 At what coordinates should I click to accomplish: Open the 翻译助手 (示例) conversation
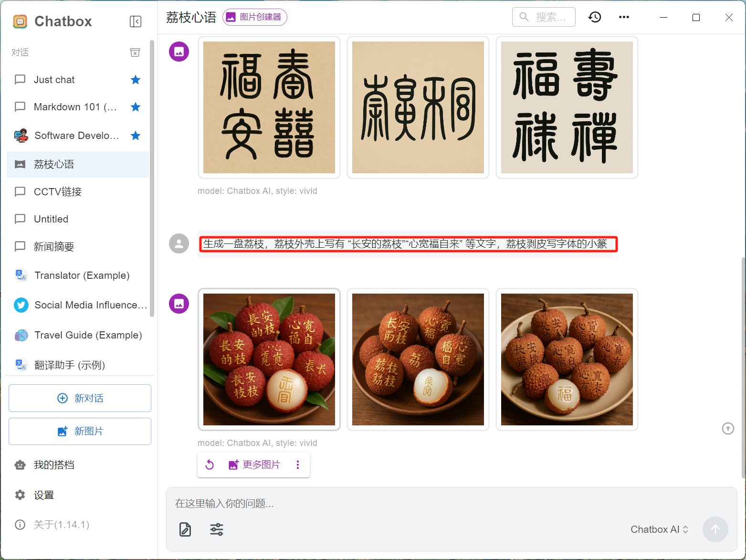(x=78, y=365)
